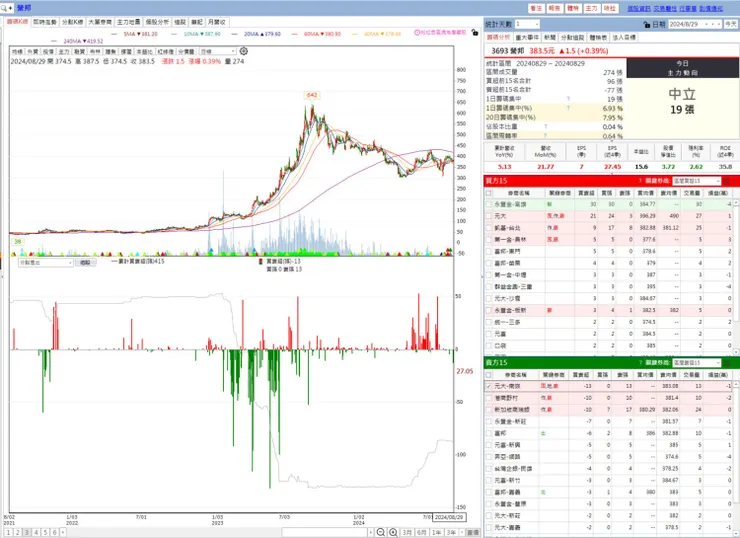Viewport: 740px width, 538px height.
Task: Click the help question mark in 買方15 header
Action: (x=640, y=181)
